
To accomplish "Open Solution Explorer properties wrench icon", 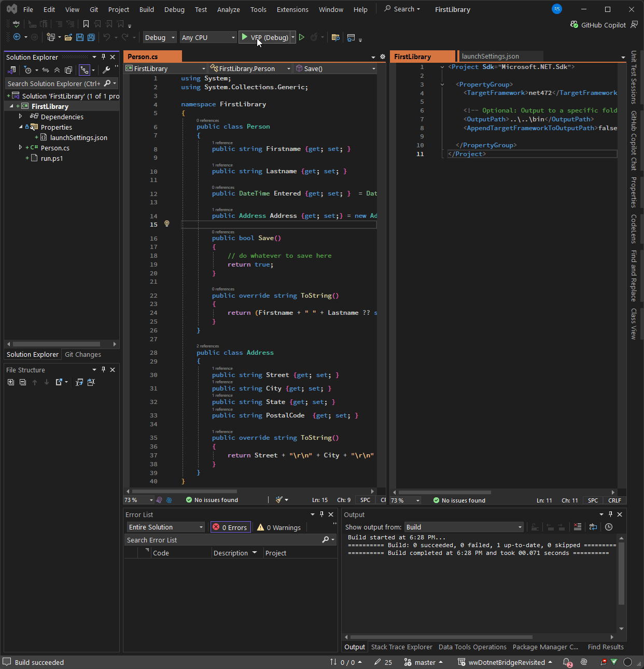I will (x=106, y=70).
